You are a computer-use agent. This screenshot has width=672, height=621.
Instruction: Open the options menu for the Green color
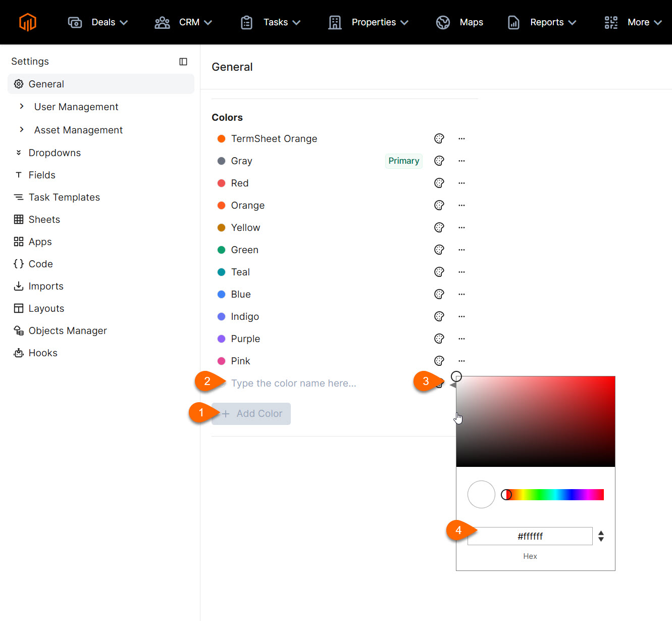click(x=461, y=249)
